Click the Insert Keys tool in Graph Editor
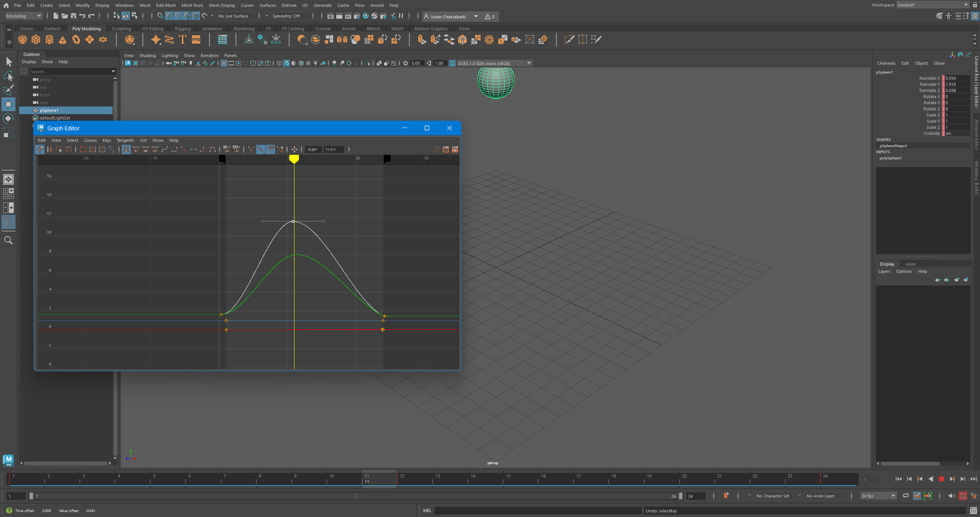Screen dimensions: 980x517 pyautogui.click(x=49, y=150)
